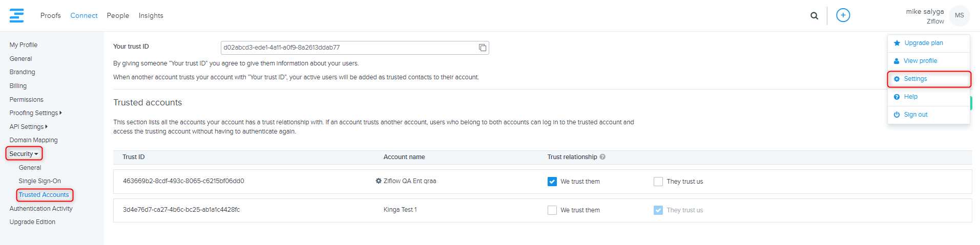Expand API Settings in sidebar
Viewport: 980px width, 245px height.
[28, 127]
